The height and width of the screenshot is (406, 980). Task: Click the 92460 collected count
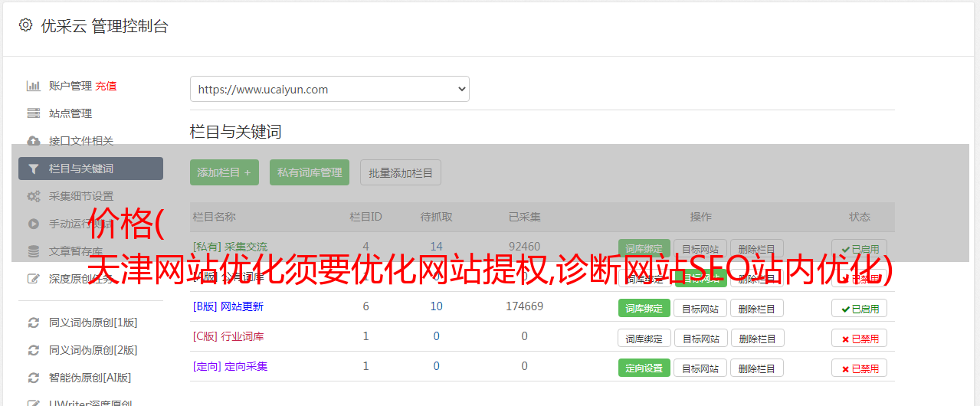[x=524, y=247]
